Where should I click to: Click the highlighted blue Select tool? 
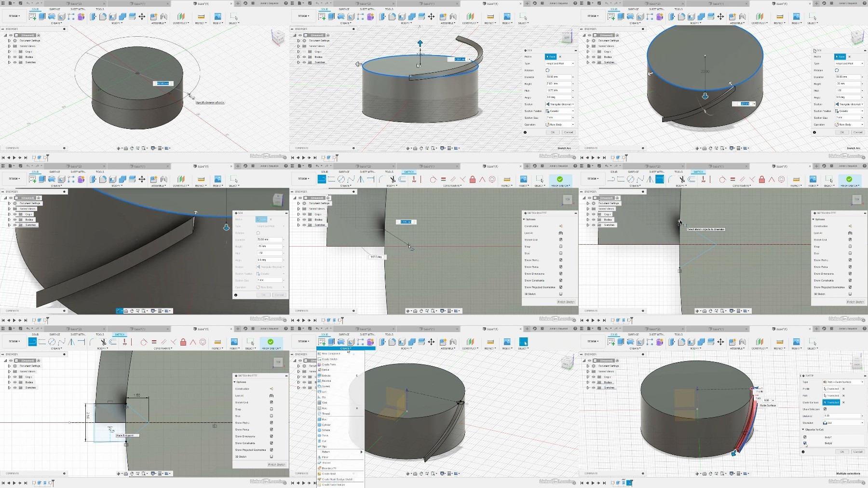tap(523, 342)
